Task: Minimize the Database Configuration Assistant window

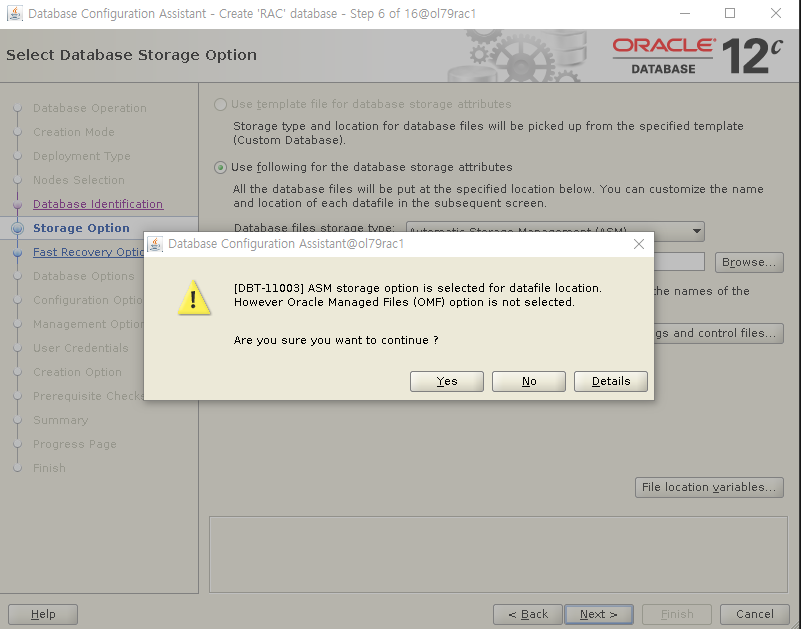Action: [x=685, y=14]
